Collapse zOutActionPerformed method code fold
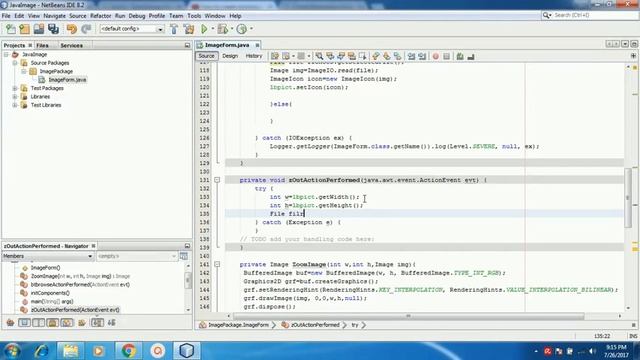Image resolution: width=640 pixels, height=360 pixels. tap(217, 180)
